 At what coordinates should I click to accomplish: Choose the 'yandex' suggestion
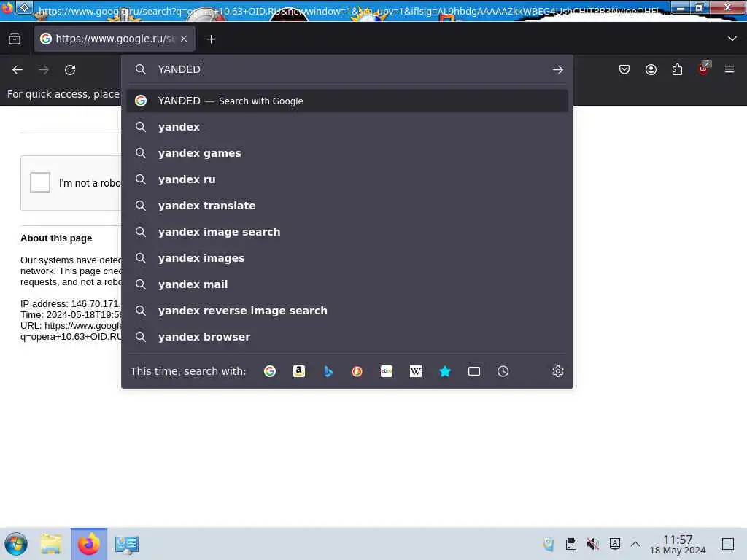pyautogui.click(x=347, y=127)
